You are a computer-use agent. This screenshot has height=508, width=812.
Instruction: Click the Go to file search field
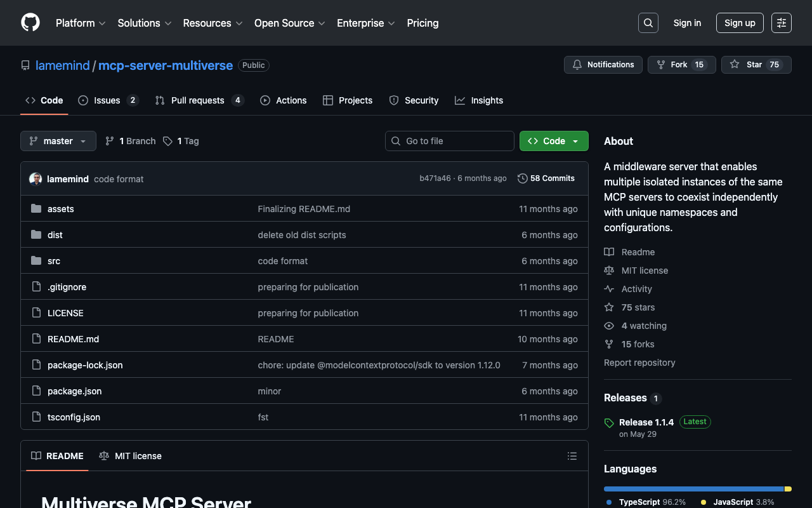pyautogui.click(x=450, y=141)
